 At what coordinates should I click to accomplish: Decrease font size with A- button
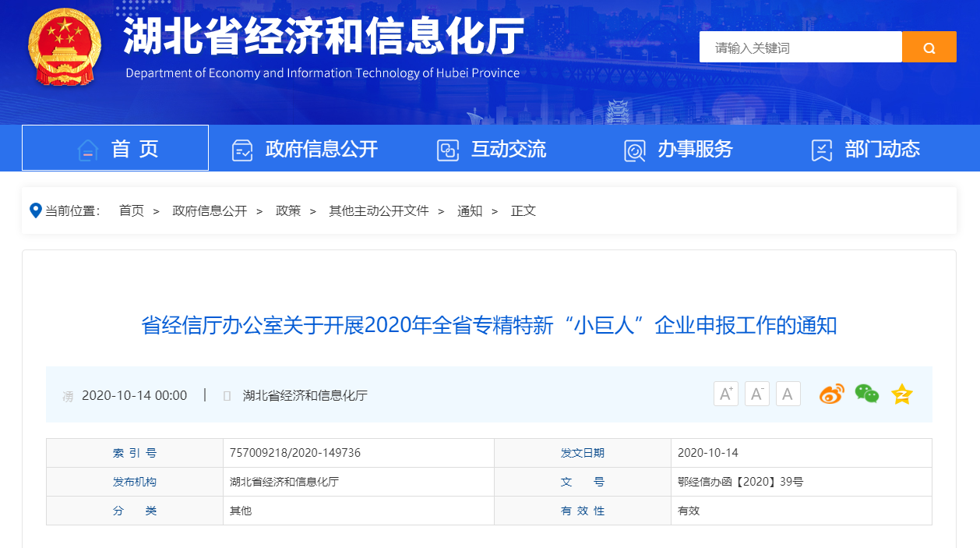(756, 394)
